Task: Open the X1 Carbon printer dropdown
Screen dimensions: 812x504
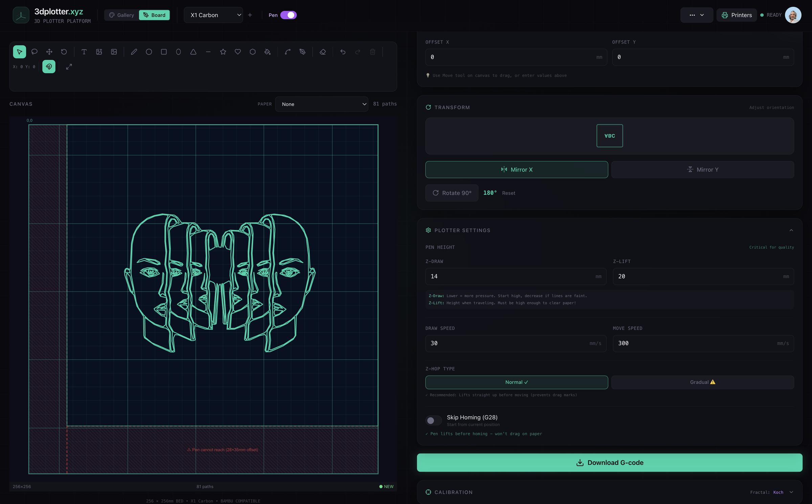Action: (213, 15)
